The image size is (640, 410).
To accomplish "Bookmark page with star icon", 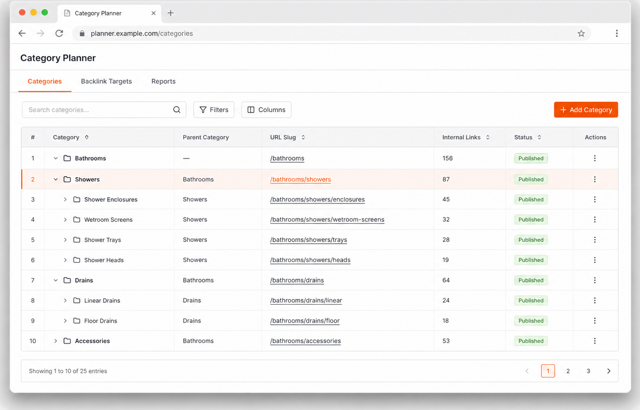I will pyautogui.click(x=581, y=33).
